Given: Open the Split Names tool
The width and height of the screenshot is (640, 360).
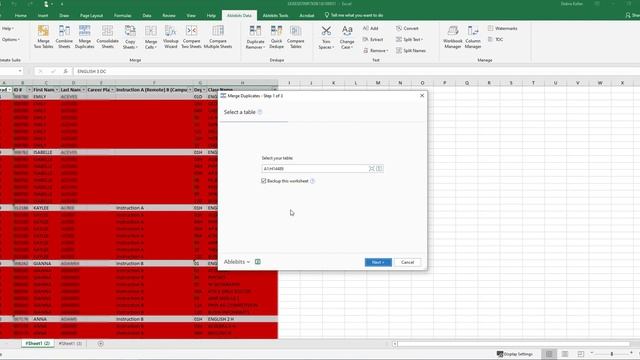Looking at the screenshot, I should [411, 51].
